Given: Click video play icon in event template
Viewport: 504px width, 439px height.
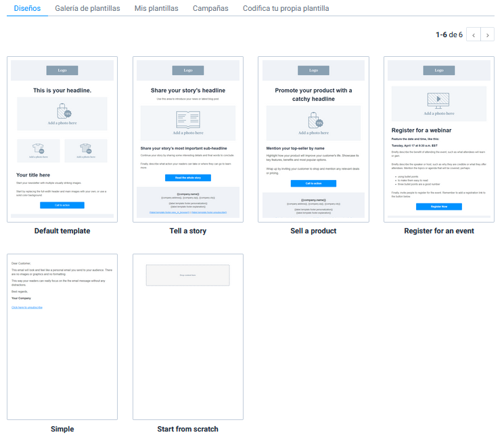Looking at the screenshot, I should pos(439,99).
